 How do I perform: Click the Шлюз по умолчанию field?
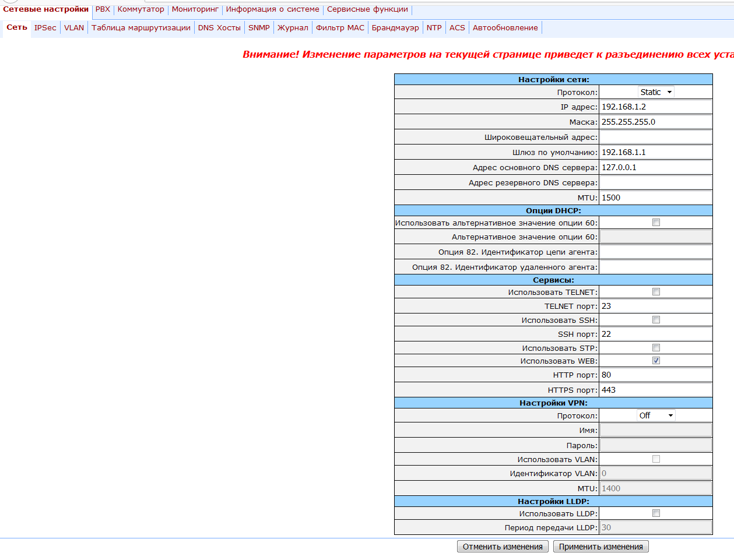pyautogui.click(x=656, y=152)
